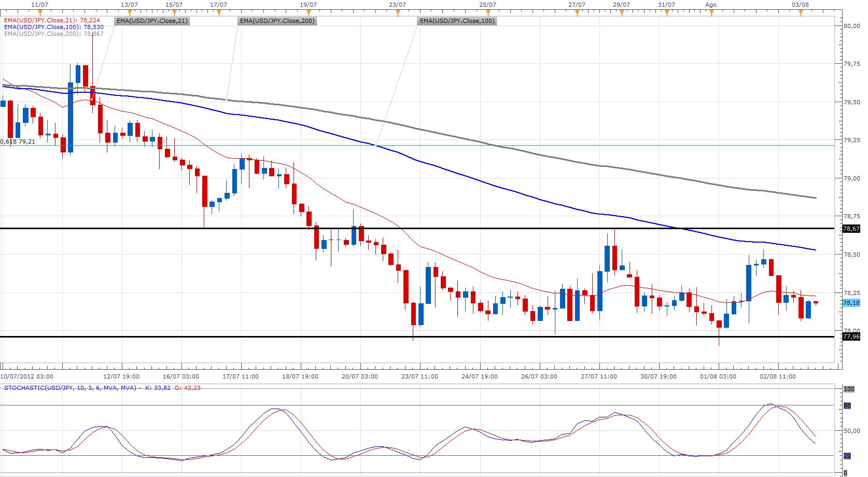Select the orange marker under 29/07

pyautogui.click(x=622, y=12)
